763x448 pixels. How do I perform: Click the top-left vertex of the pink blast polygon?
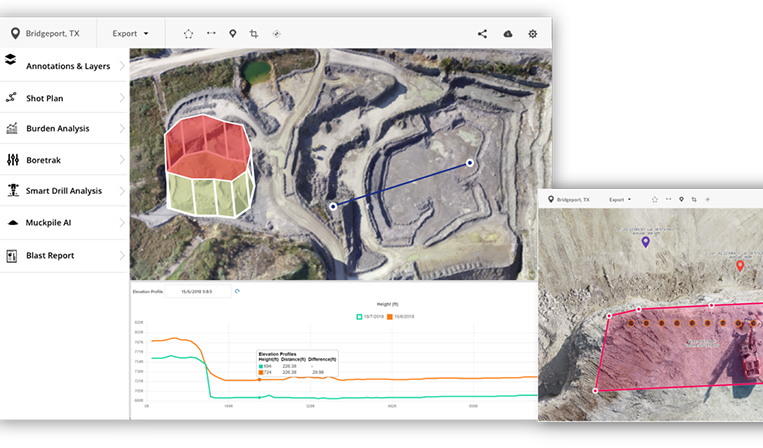[x=609, y=316]
